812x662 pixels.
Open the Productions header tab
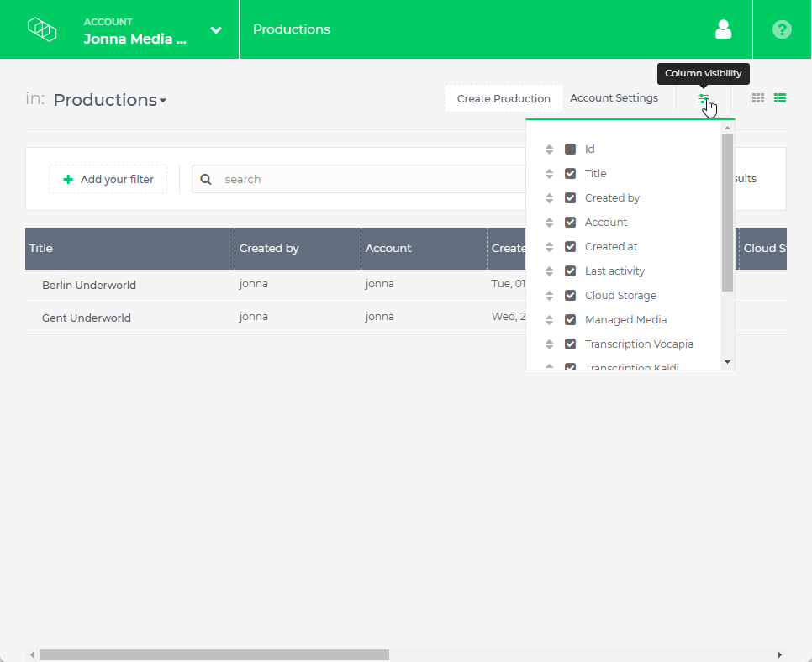[x=292, y=29]
